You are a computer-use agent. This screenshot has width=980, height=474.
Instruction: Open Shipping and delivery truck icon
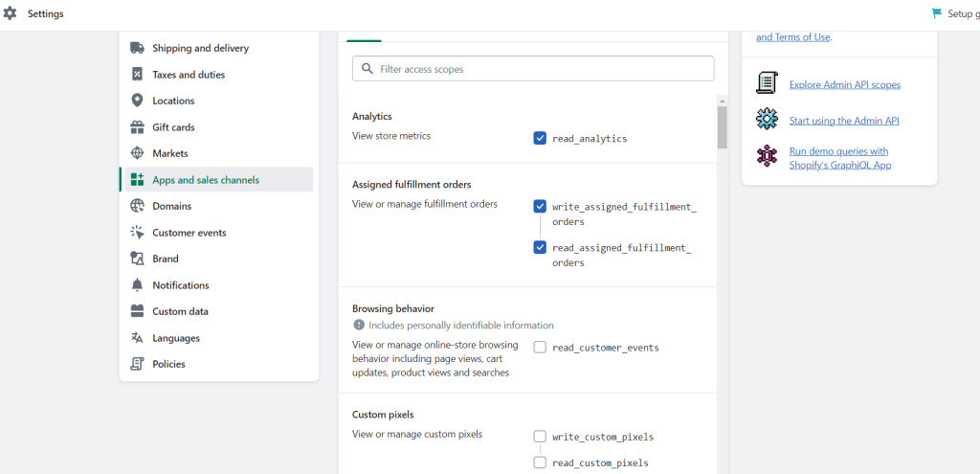[x=137, y=48]
